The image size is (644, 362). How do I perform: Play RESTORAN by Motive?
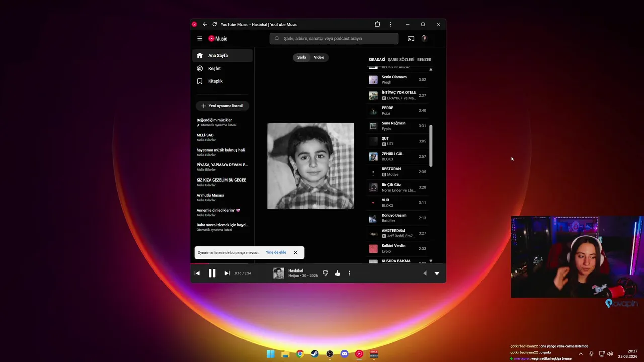(397, 172)
